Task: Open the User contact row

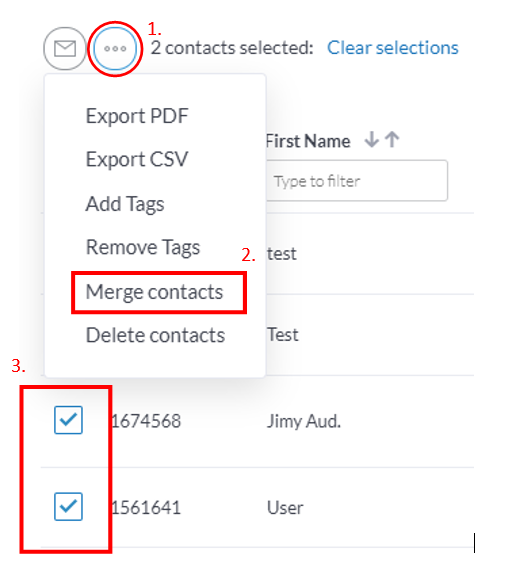Action: coord(285,508)
